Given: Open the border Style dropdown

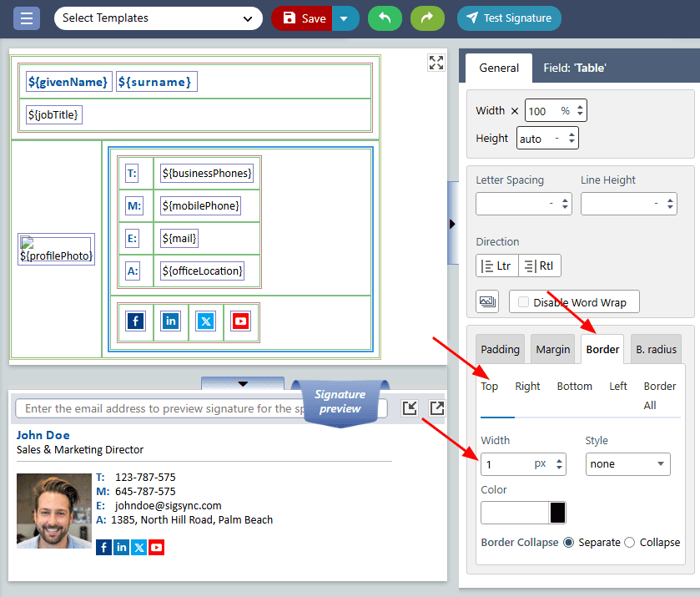Looking at the screenshot, I should pos(627,464).
